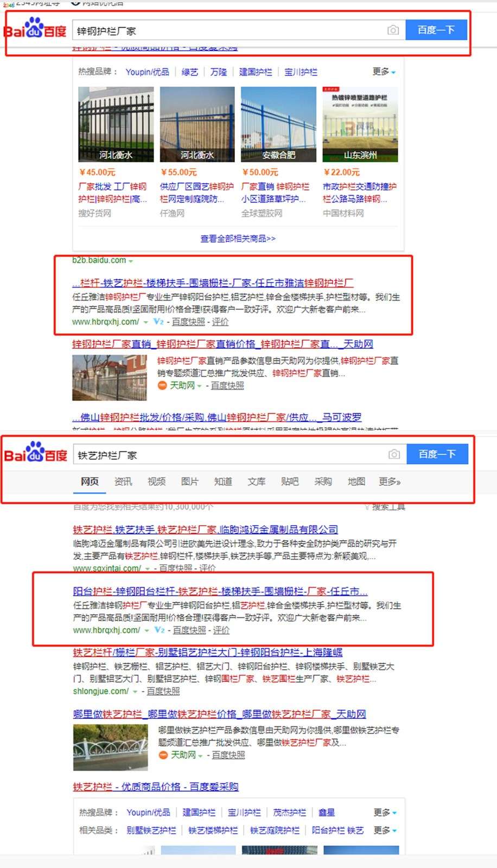Open the 地图 tab
This screenshot has width=497, height=868.
pos(356,481)
